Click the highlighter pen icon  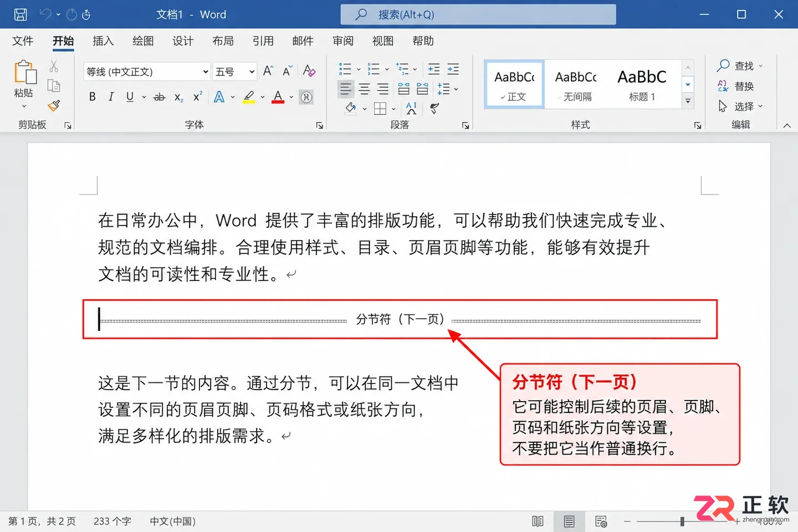249,98
